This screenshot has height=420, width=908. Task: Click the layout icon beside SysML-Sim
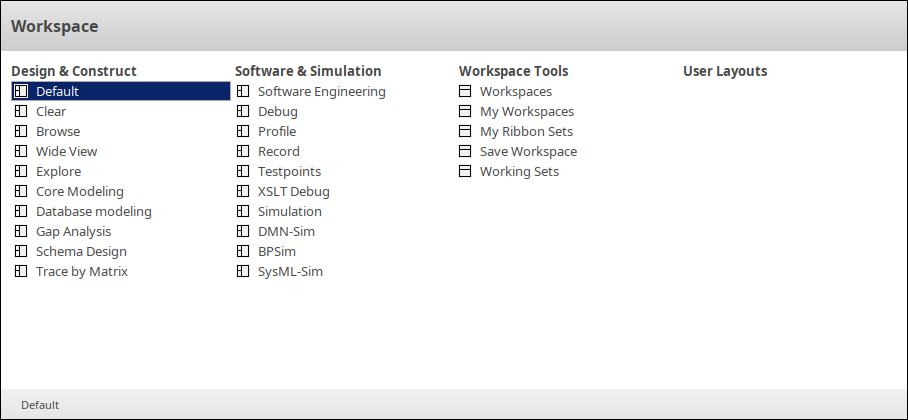pyautogui.click(x=243, y=272)
